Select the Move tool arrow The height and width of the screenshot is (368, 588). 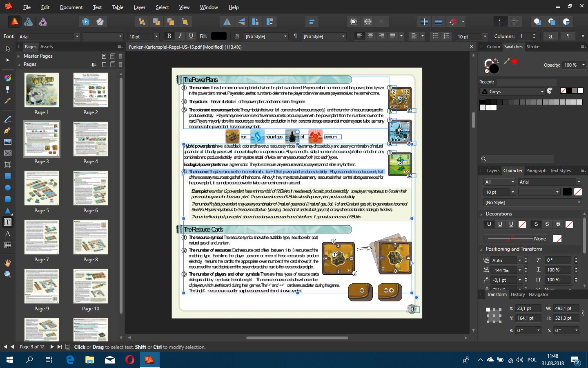[8, 49]
